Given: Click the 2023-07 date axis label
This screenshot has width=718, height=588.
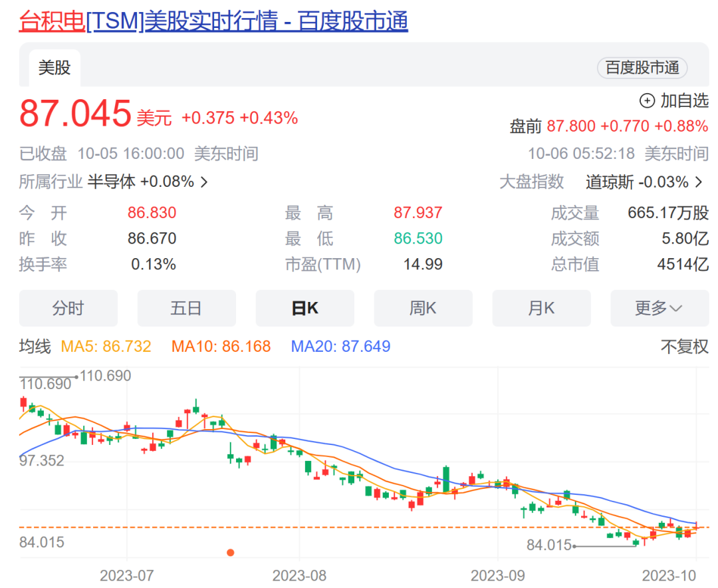Looking at the screenshot, I should pos(127,575).
